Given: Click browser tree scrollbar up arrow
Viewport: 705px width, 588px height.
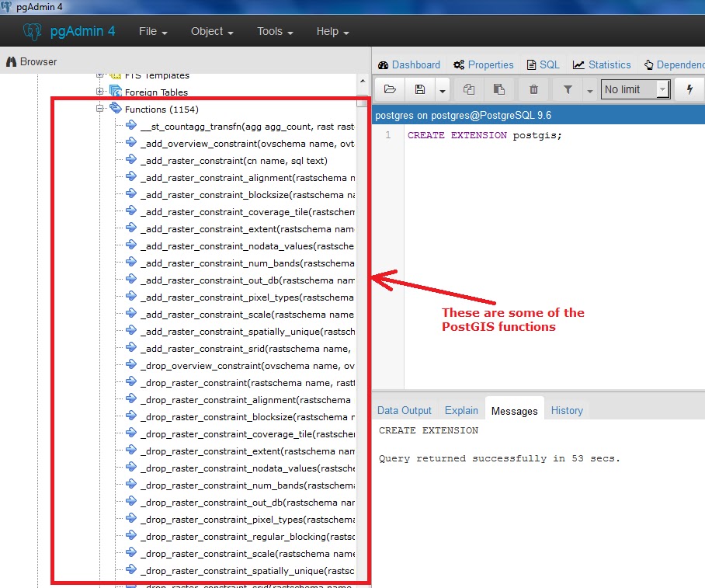Looking at the screenshot, I should click(x=363, y=81).
